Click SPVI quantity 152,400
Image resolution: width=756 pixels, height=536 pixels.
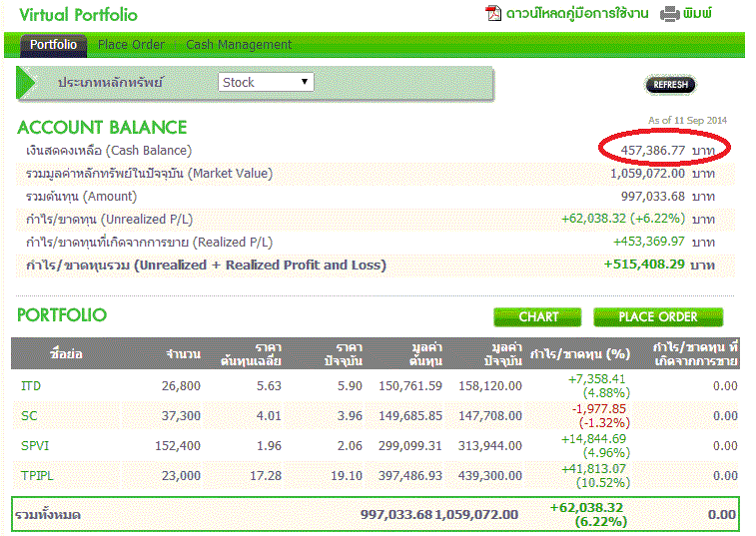[178, 446]
